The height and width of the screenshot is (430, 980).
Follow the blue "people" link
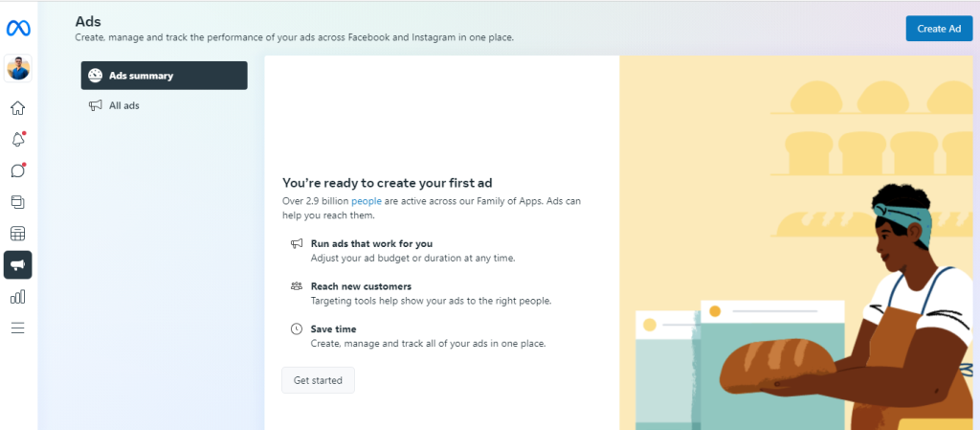point(367,201)
